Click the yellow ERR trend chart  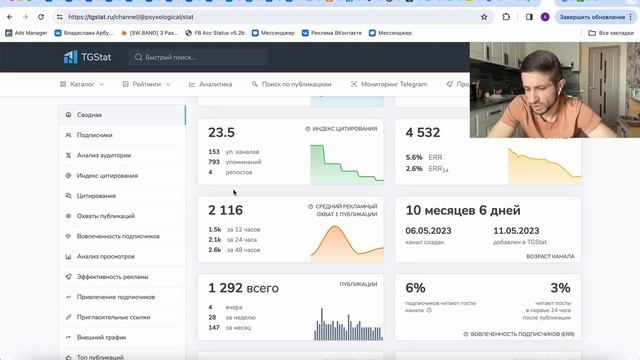pos(544,166)
